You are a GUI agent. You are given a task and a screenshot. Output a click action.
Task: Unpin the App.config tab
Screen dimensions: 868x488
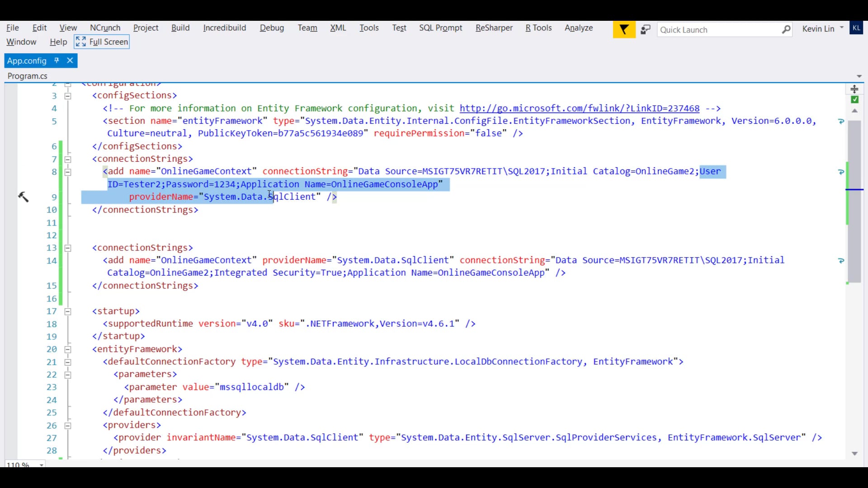[x=57, y=60]
